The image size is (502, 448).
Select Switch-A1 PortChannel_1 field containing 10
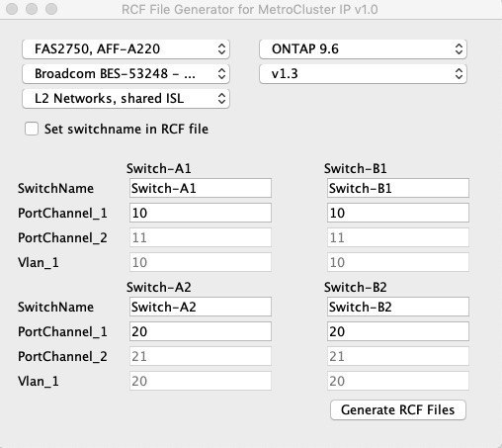coord(201,213)
